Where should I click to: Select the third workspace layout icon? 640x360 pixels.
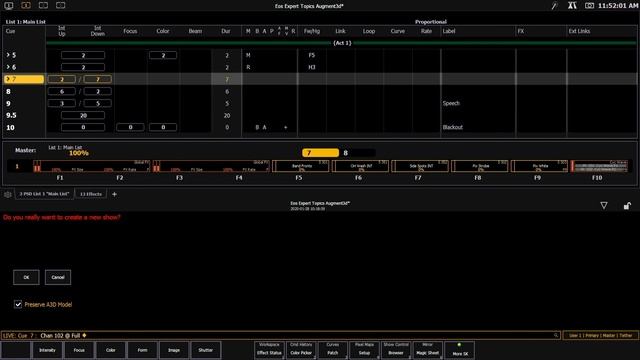coord(43,6)
